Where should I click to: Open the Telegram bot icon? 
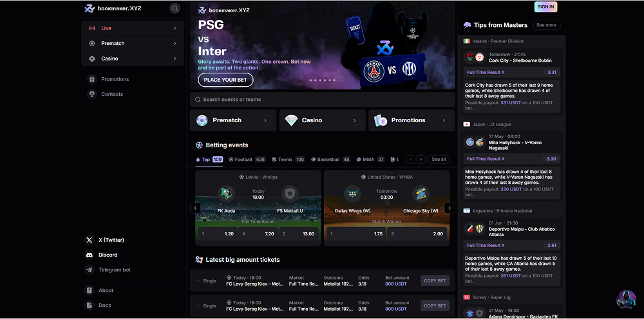coord(89,269)
